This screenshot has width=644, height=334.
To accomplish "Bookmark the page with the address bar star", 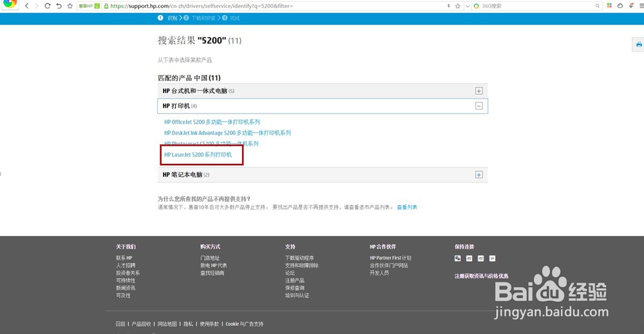I will pos(457,6).
